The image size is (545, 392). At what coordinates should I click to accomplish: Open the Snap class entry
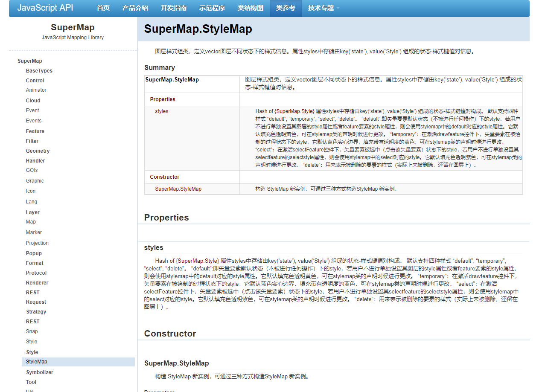pos(32,331)
